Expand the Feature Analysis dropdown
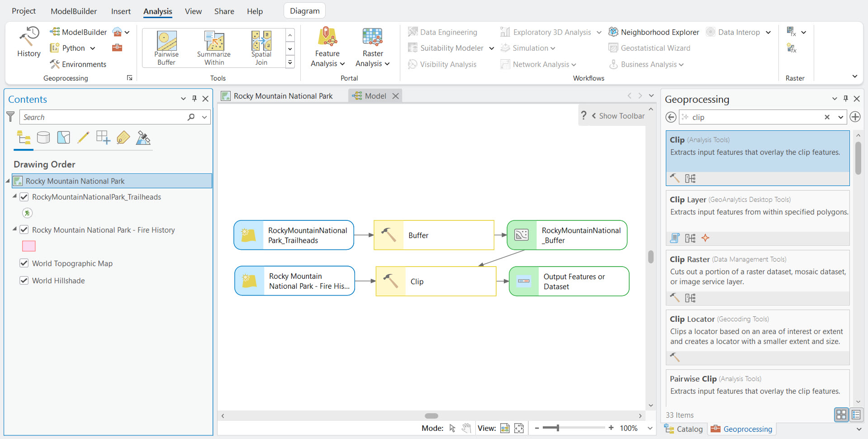Image resolution: width=868 pixels, height=439 pixels. [342, 63]
